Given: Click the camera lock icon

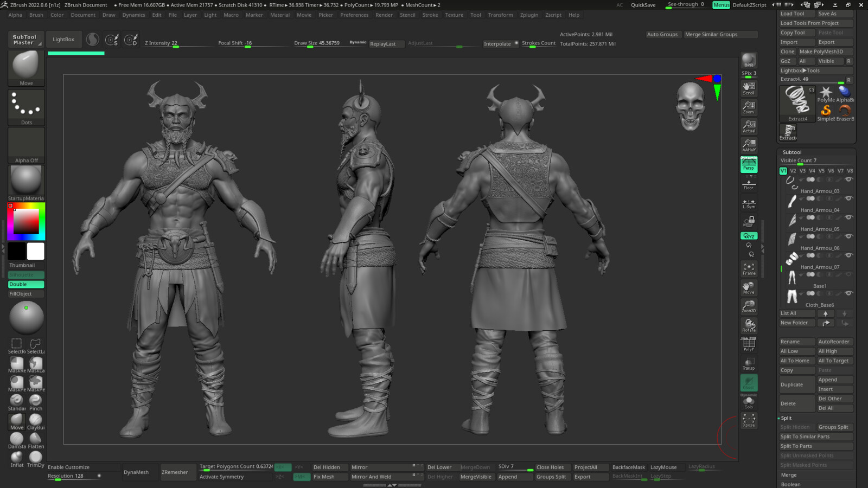Looking at the screenshot, I should (x=749, y=221).
